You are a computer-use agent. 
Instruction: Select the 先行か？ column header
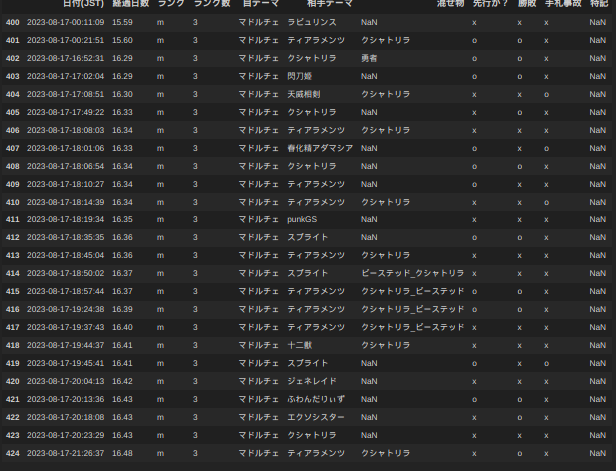click(x=491, y=4)
